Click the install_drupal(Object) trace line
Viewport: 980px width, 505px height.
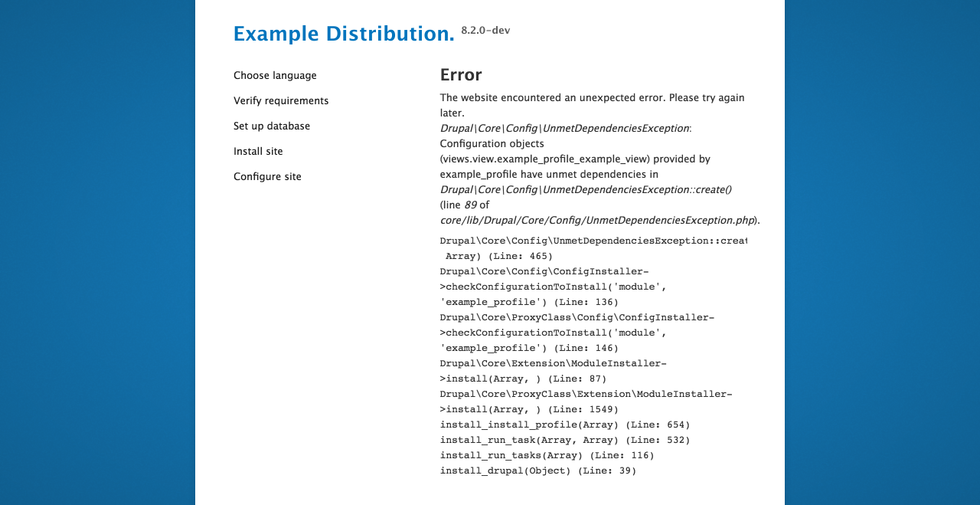pyautogui.click(x=538, y=471)
